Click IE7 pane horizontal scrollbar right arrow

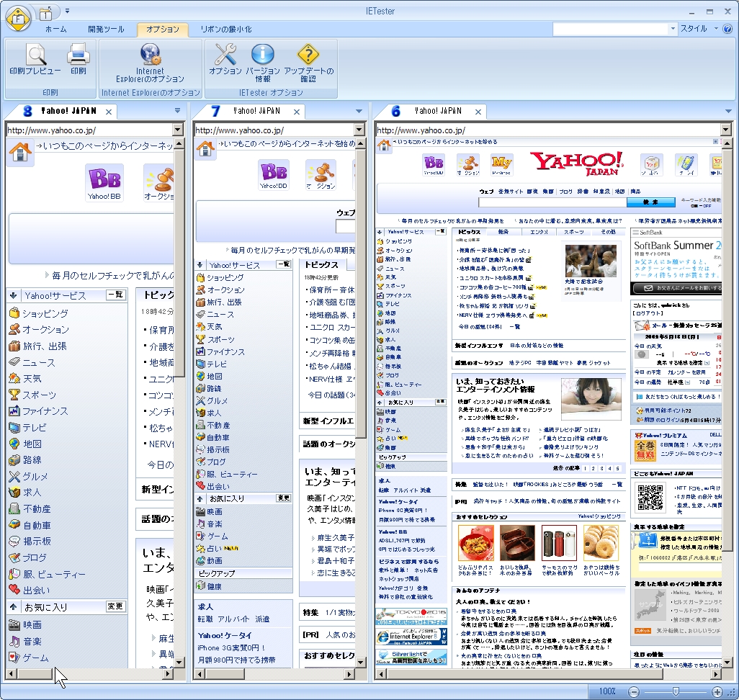[349, 674]
